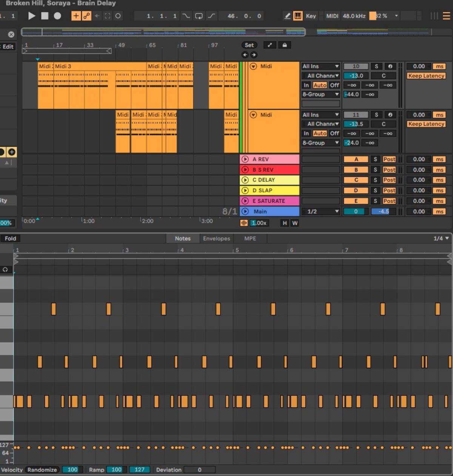Stop playback with the Stop button
This screenshot has height=476, width=453.
click(x=45, y=16)
